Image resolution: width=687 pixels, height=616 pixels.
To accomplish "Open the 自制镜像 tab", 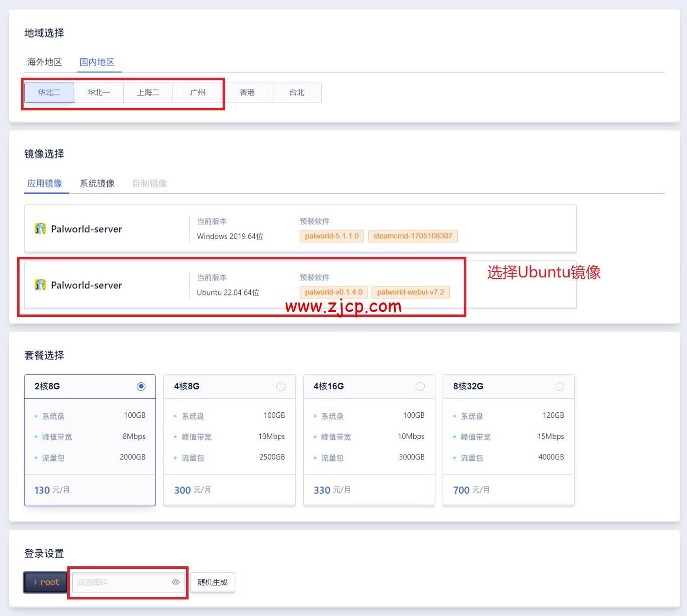I will (x=149, y=184).
